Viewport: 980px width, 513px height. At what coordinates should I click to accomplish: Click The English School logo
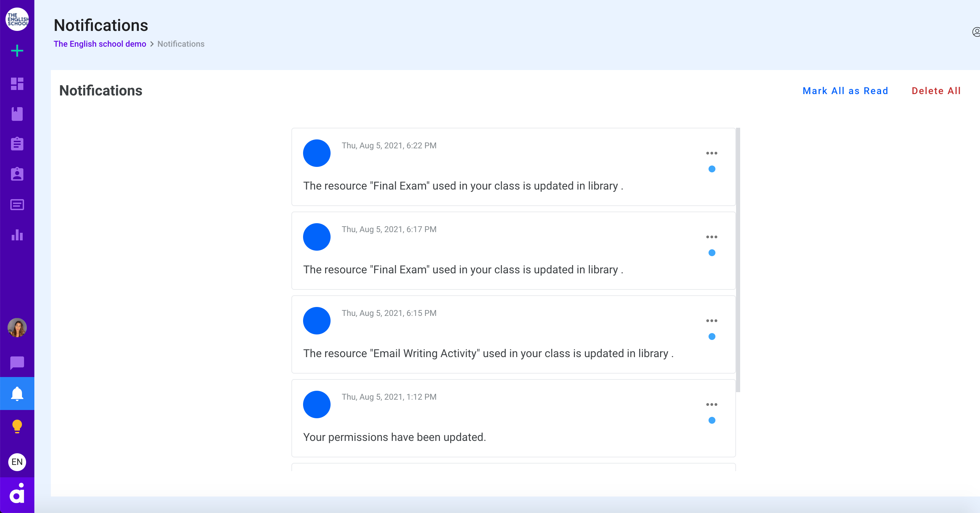17,19
